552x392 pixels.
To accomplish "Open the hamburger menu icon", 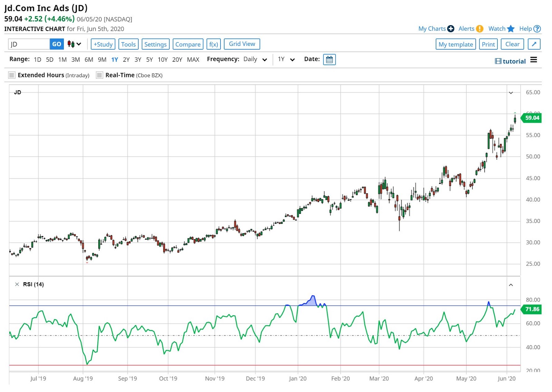I will (534, 60).
